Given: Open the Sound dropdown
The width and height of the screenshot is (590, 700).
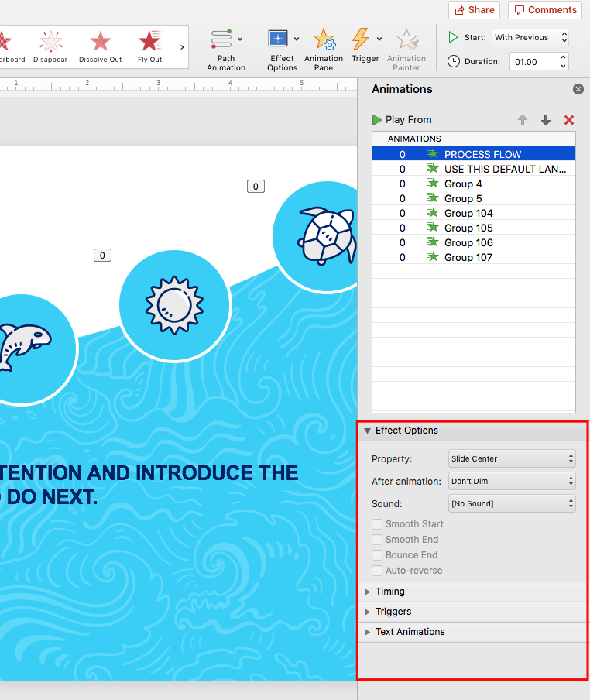Looking at the screenshot, I should tap(512, 503).
